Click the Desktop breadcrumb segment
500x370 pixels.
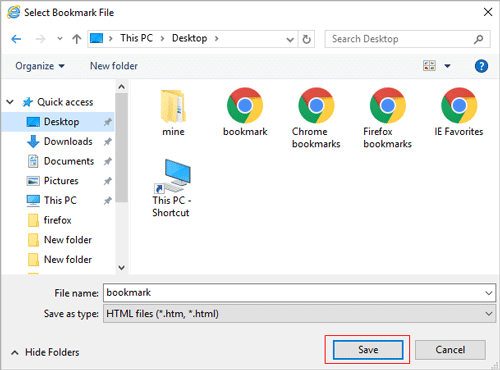(x=189, y=38)
